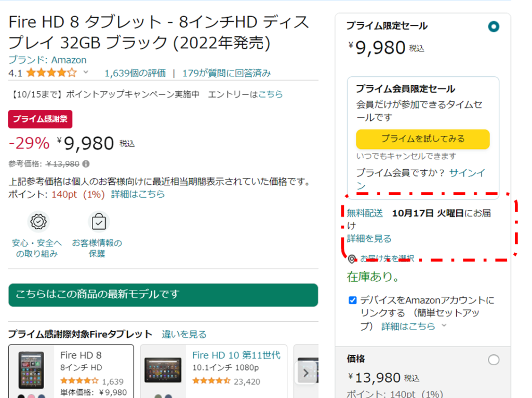The width and height of the screenshot is (532, 398).
Task: Show next Fire tablets with the carousel arrow
Action: (306, 373)
